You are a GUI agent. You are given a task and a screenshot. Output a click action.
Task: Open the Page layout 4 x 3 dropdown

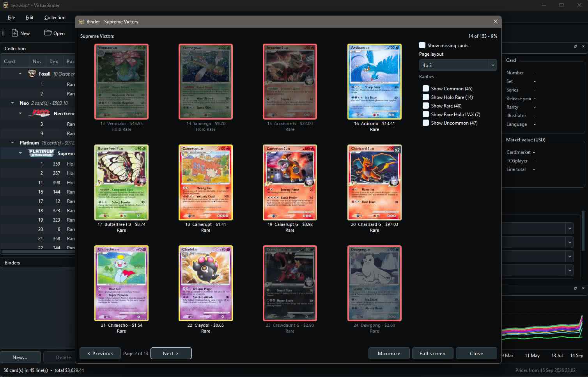458,65
